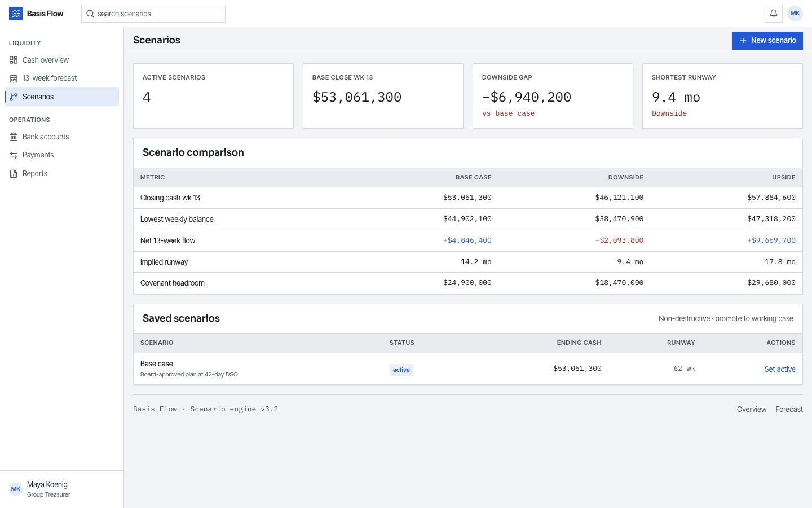812x508 pixels.
Task: Click the Base Close Wk 13 card value
Action: tap(357, 97)
